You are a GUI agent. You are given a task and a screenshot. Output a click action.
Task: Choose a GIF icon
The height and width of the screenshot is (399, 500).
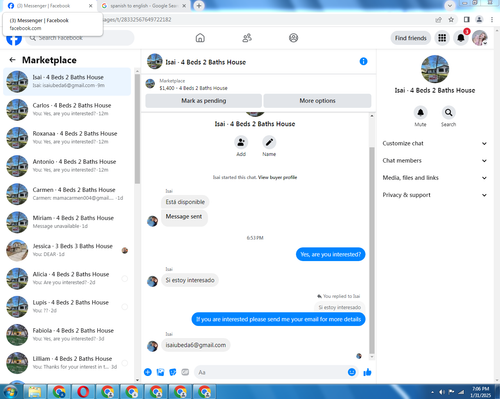[185, 372]
